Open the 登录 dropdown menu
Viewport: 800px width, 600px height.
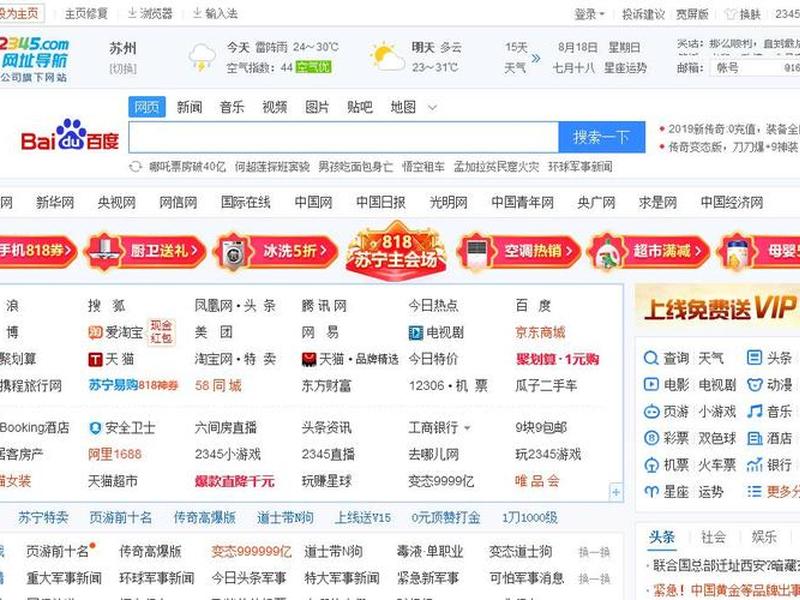(x=589, y=14)
